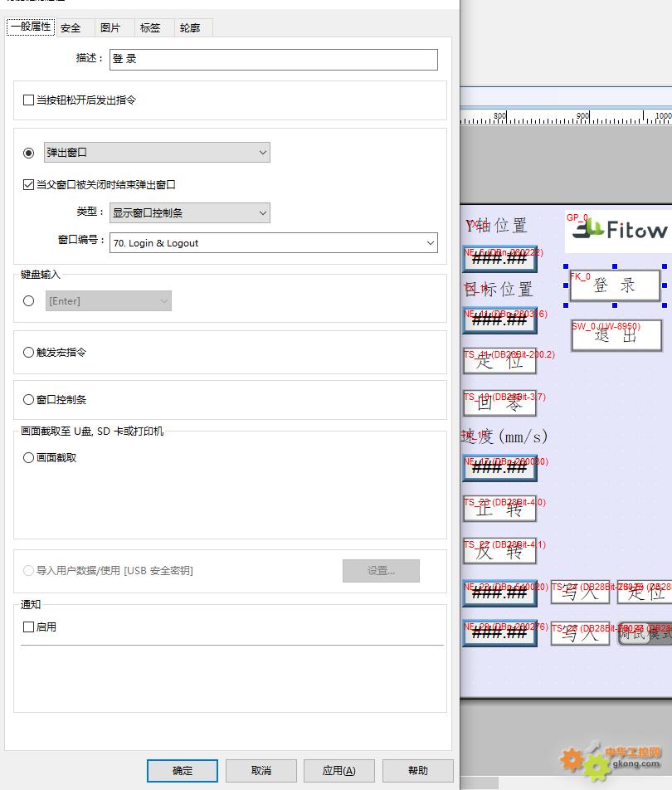Switch to the 安全 tab
Image resolution: width=672 pixels, height=790 pixels.
[71, 28]
